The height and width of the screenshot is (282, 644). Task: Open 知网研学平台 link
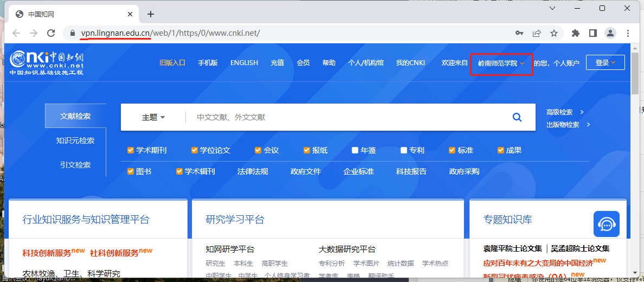tap(230, 249)
